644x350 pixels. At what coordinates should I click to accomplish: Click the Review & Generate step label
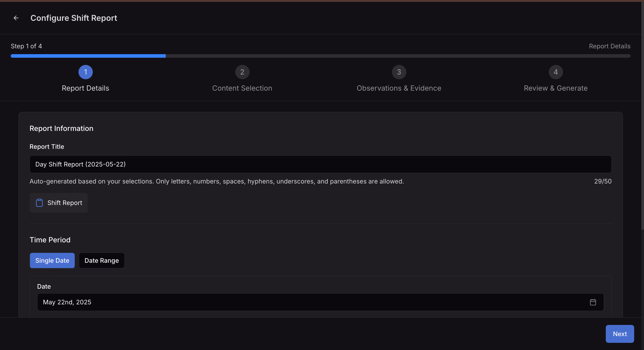pyautogui.click(x=555, y=88)
